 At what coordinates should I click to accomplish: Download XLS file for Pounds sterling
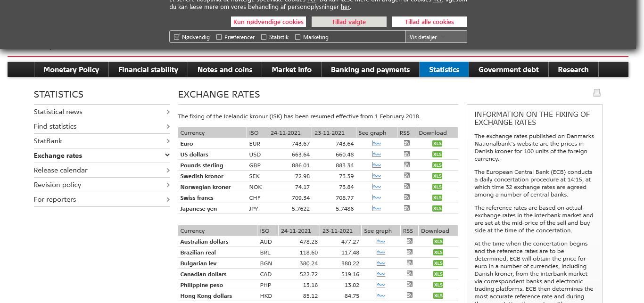[437, 165]
